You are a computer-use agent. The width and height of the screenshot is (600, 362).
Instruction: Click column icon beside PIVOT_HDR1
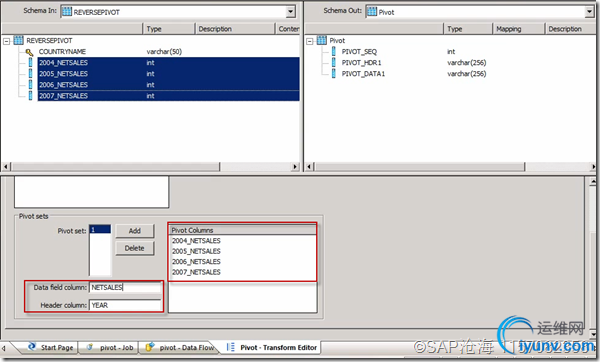(334, 63)
